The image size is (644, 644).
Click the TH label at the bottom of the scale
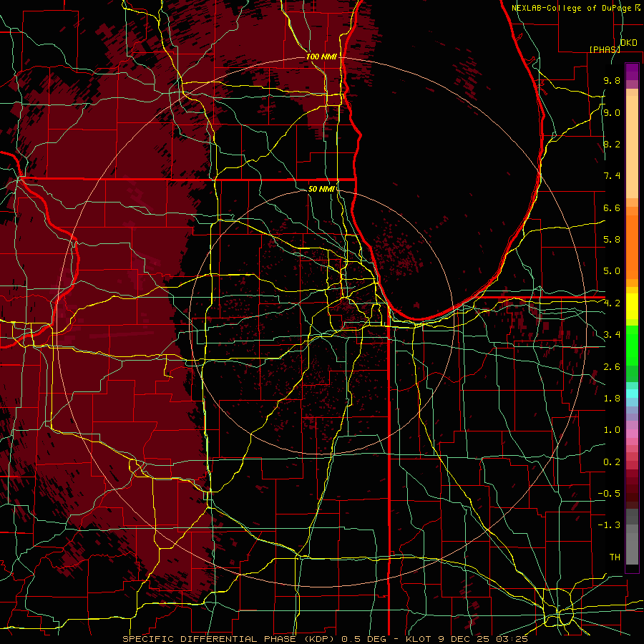pos(615,557)
